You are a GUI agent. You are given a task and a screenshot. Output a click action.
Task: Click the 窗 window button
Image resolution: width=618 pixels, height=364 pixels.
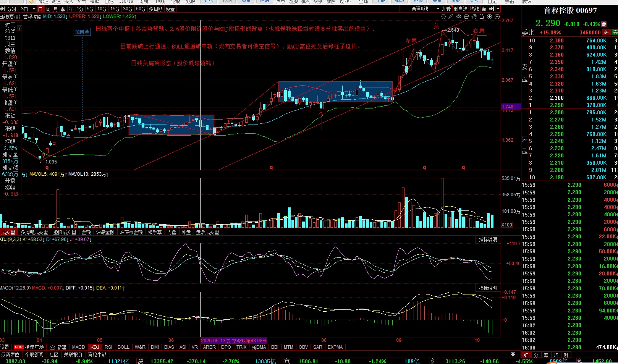point(484,9)
